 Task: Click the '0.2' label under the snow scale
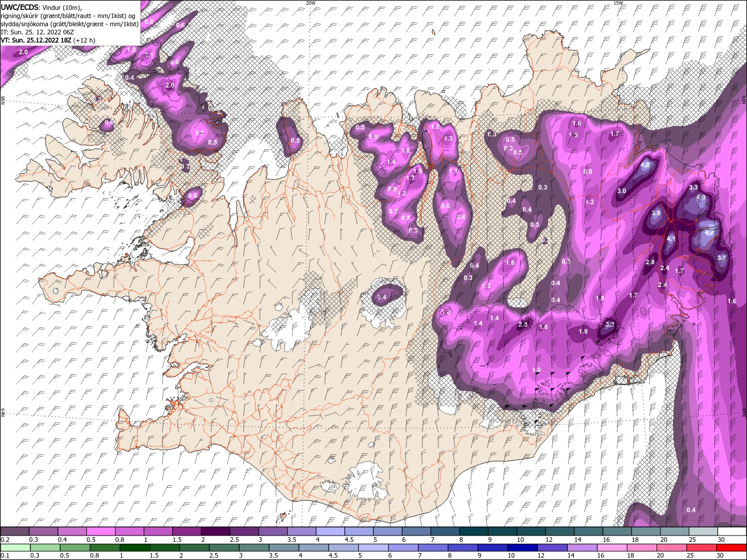4,540
